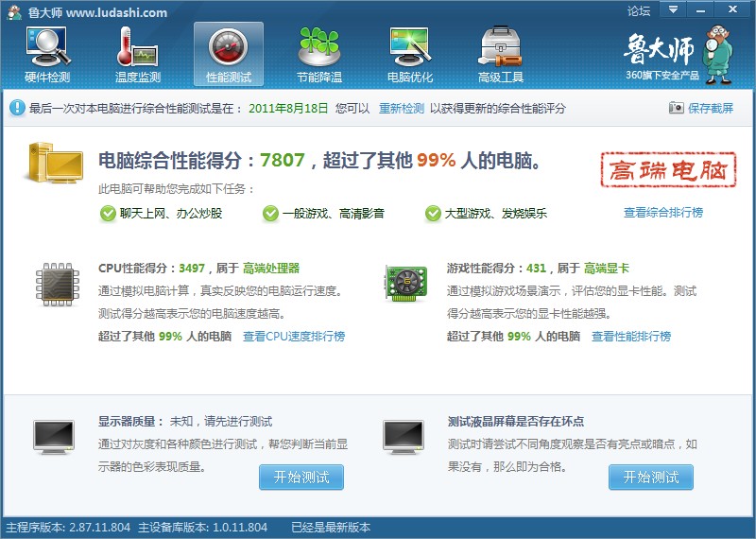This screenshot has height=539, width=756.
Task: Click the graphics card icon
Action: pyautogui.click(x=406, y=284)
